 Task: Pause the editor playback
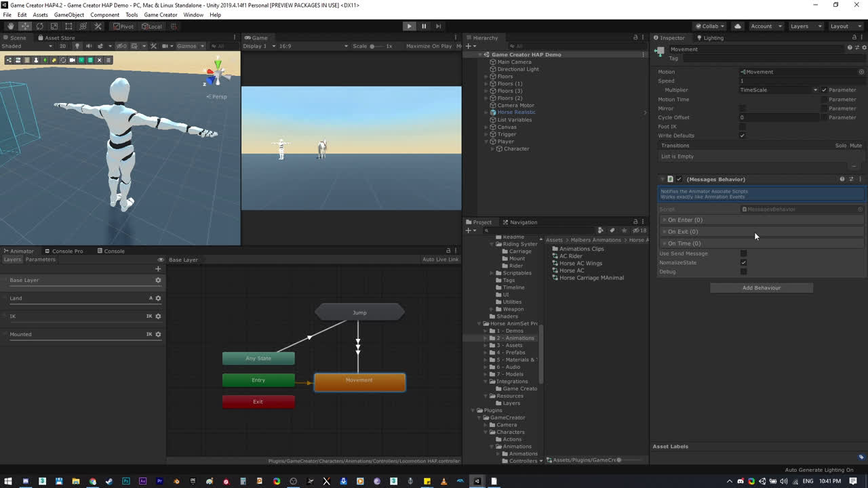click(424, 26)
